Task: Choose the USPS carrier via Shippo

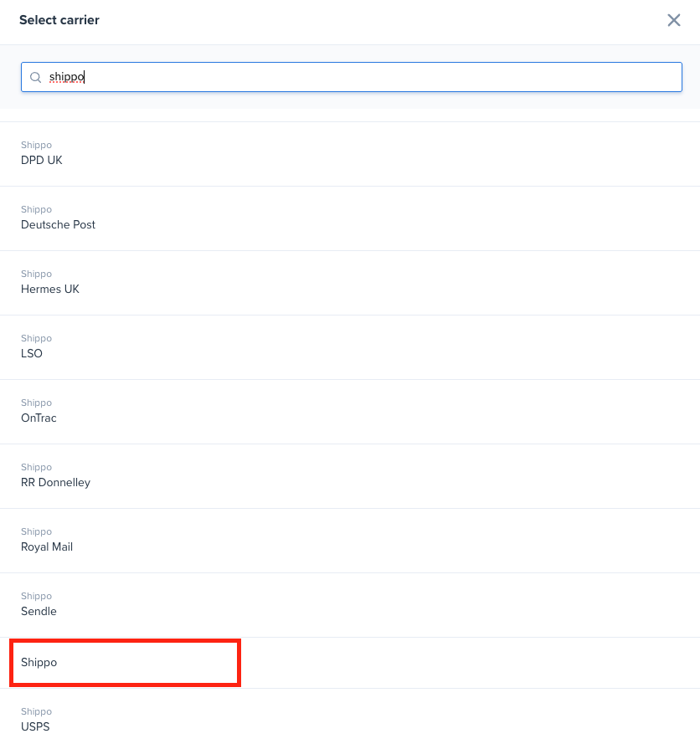Action: click(350, 719)
